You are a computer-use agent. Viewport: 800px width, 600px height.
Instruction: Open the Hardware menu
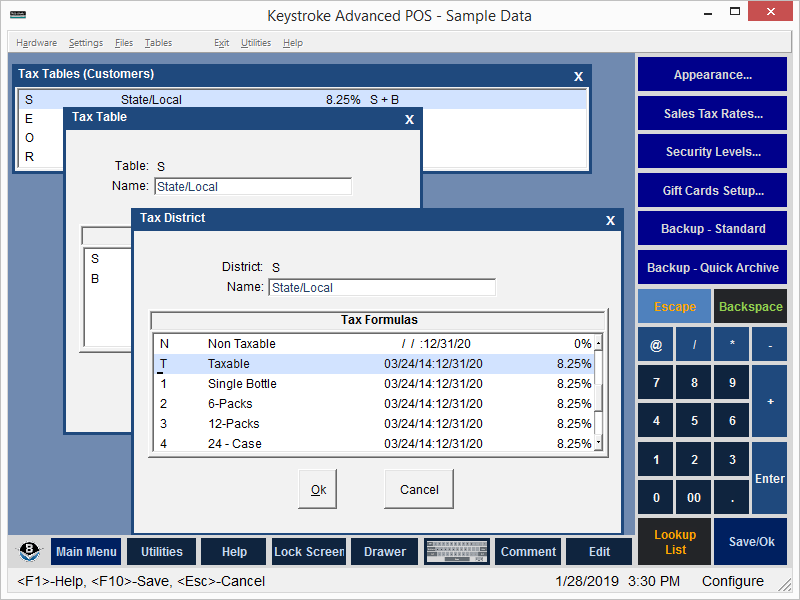click(37, 43)
